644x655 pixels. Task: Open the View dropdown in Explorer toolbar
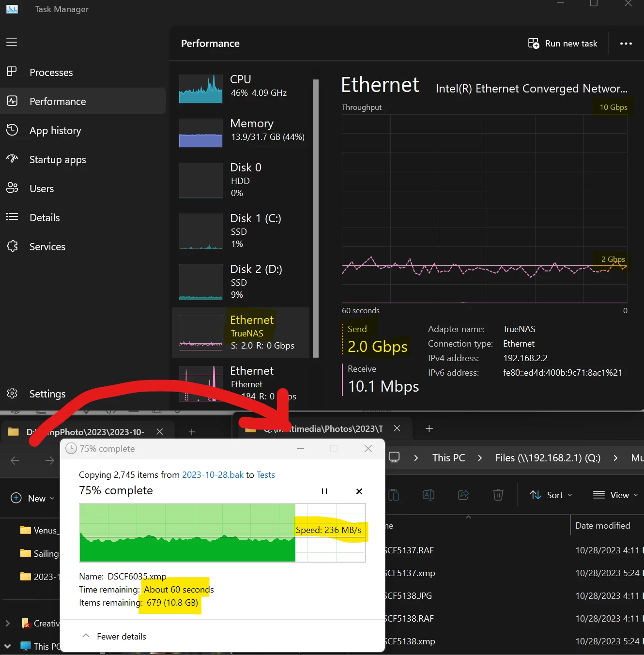pos(615,495)
